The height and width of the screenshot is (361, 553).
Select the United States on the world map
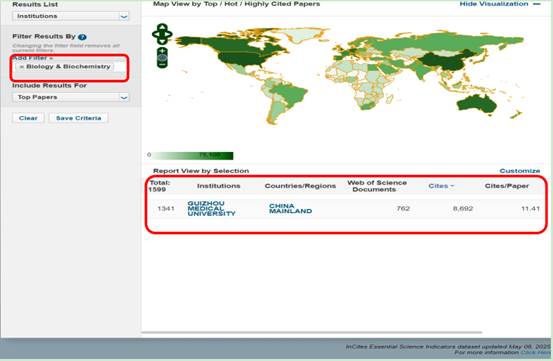[242, 58]
